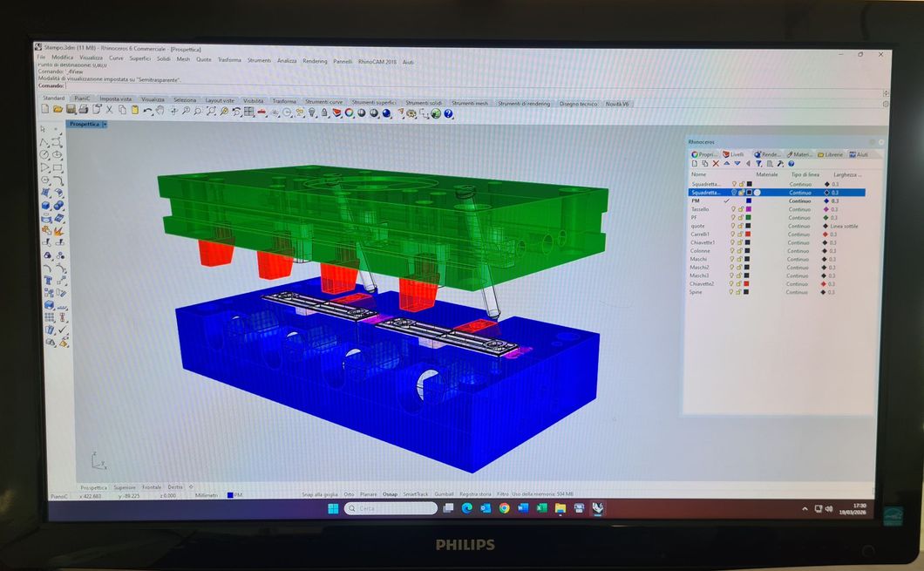Click the New file icon in toolbar
Image resolution: width=924 pixels, height=571 pixels.
click(x=44, y=109)
